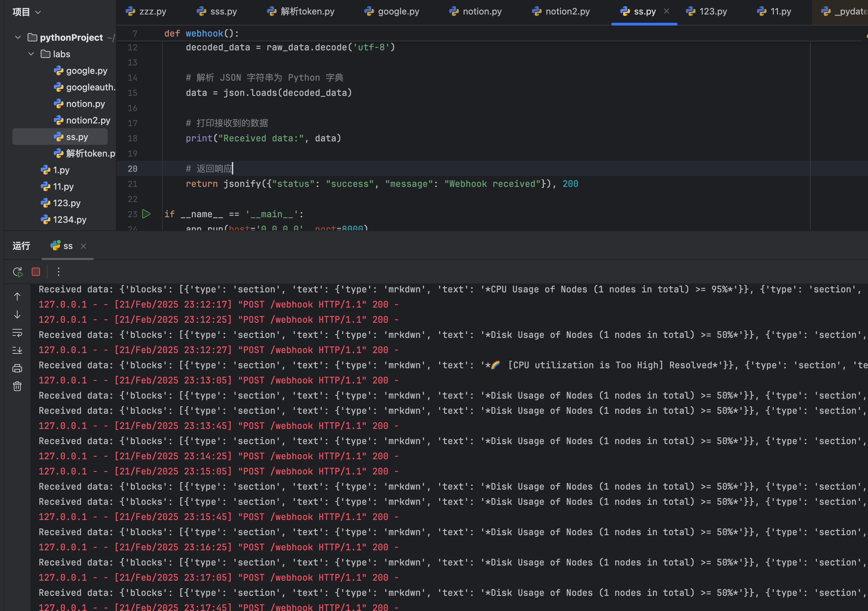Close the ss run tab

pyautogui.click(x=83, y=246)
